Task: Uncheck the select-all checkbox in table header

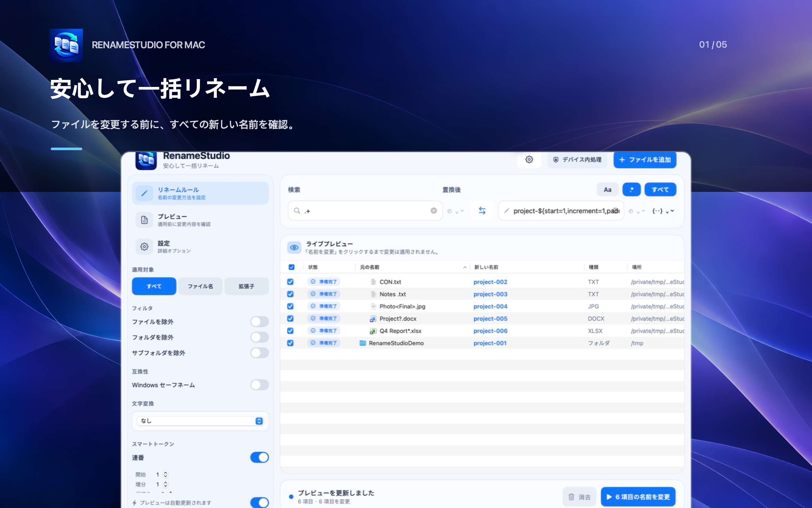Action: coord(291,267)
